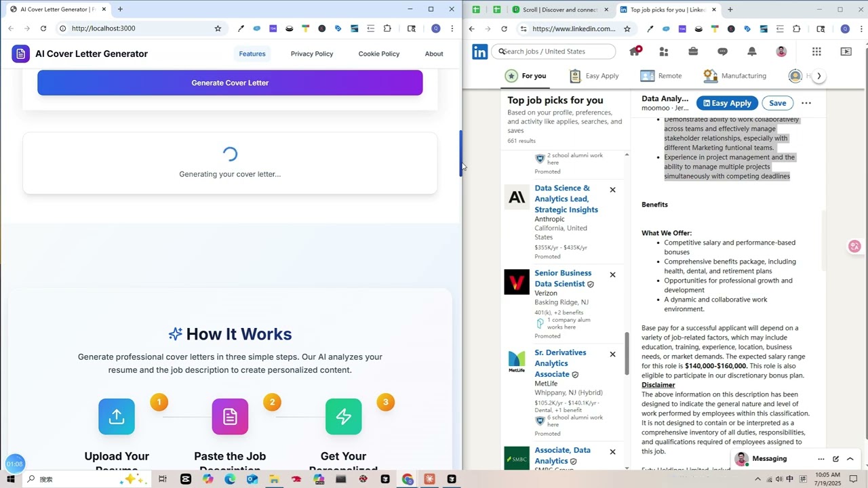Dismiss the Sr. Derivatives Analytics Associate job

tap(612, 354)
